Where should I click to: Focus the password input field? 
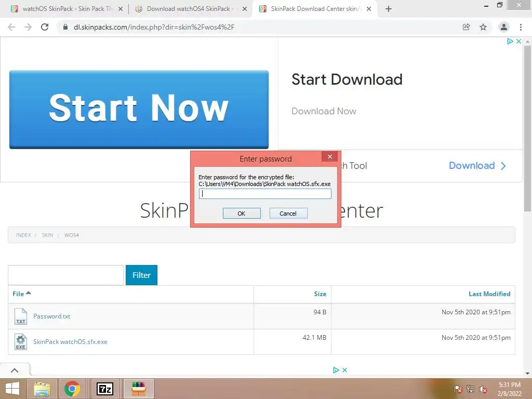point(265,194)
